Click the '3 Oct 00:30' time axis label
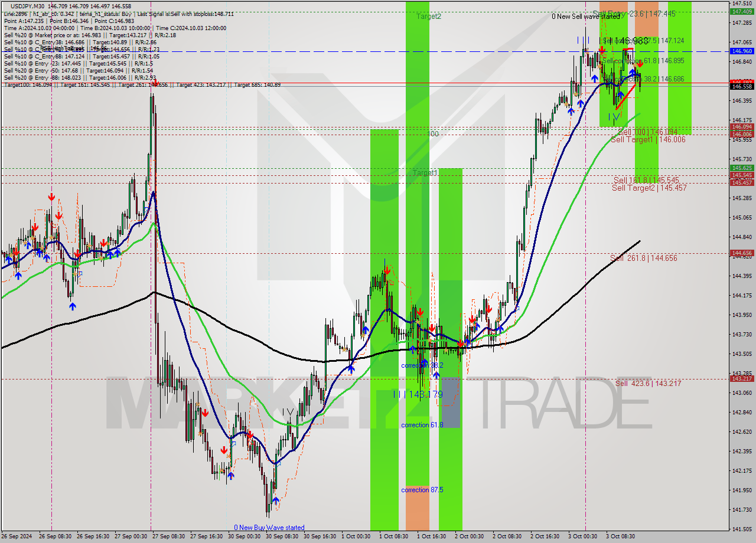The image size is (756, 543). [583, 537]
